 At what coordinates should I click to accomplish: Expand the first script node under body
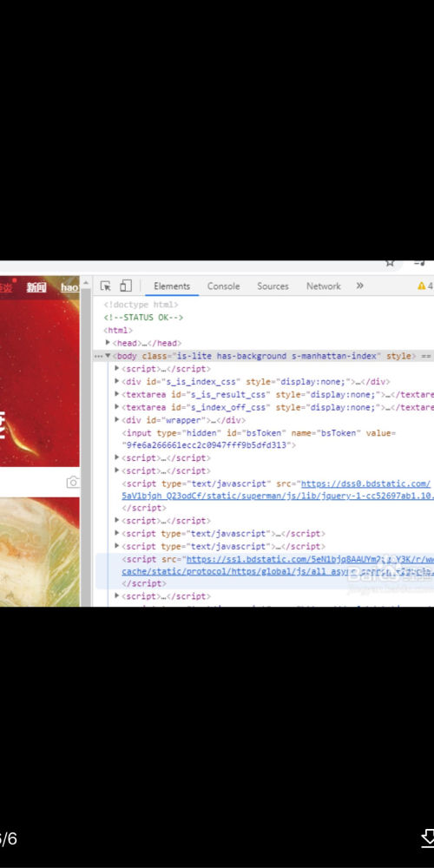117,368
